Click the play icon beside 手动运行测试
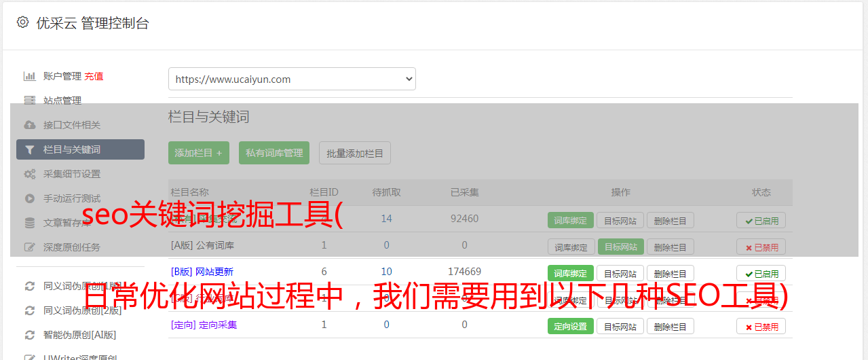 [30, 198]
